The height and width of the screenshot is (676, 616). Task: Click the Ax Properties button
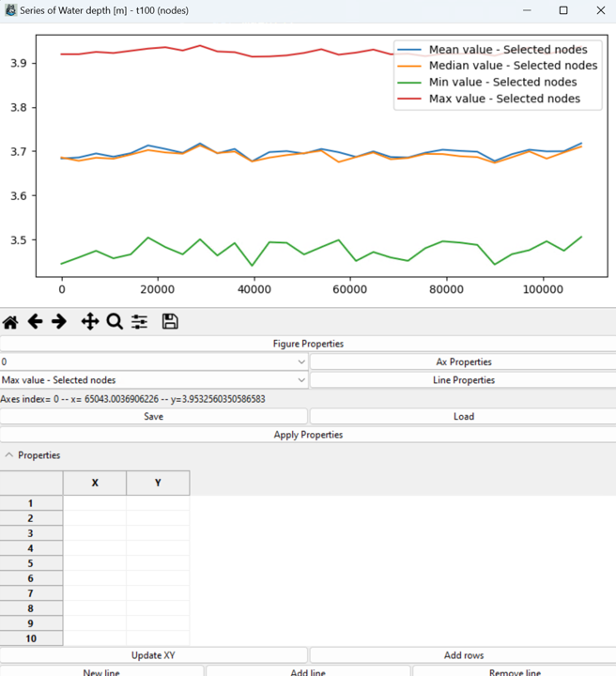[x=463, y=361]
